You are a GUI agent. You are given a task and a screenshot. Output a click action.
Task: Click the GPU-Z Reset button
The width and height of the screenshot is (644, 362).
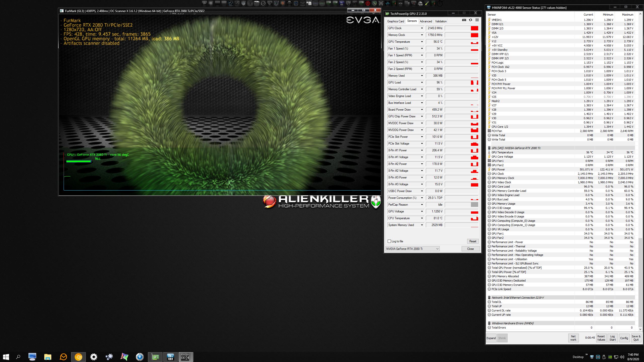point(473,241)
